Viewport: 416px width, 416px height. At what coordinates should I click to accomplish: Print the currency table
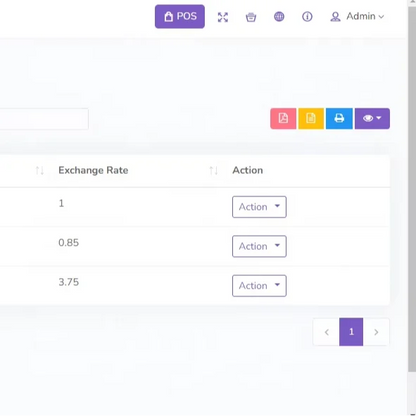click(339, 118)
